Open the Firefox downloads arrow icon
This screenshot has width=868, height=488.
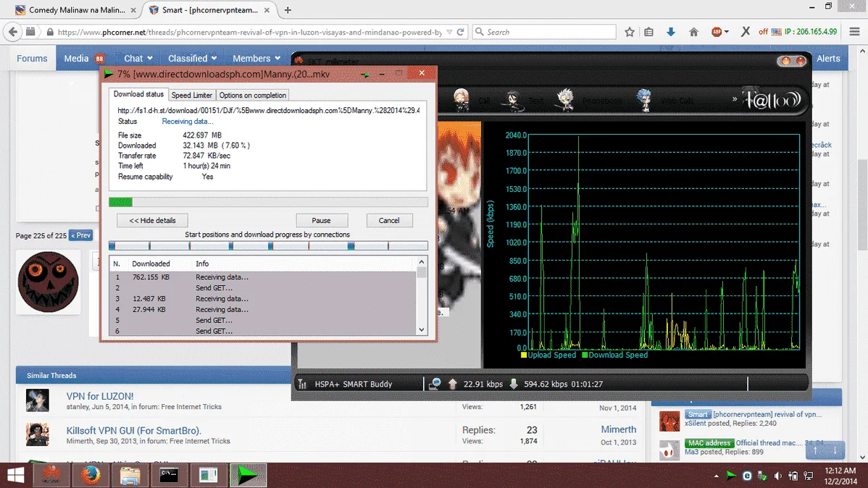click(671, 32)
